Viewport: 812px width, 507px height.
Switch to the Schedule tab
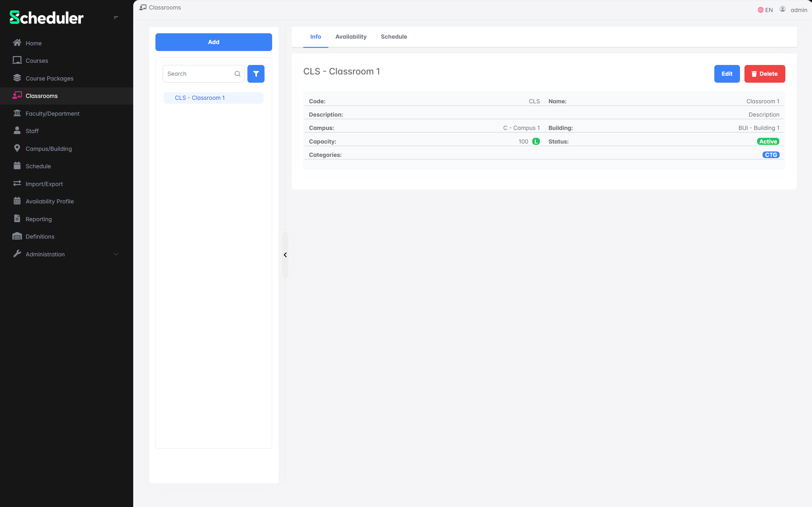[x=394, y=36]
